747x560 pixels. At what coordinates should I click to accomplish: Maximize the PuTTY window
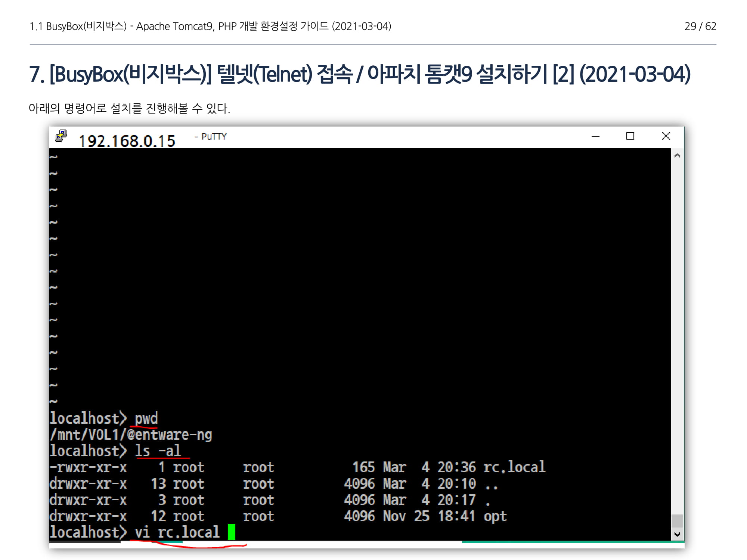(630, 136)
